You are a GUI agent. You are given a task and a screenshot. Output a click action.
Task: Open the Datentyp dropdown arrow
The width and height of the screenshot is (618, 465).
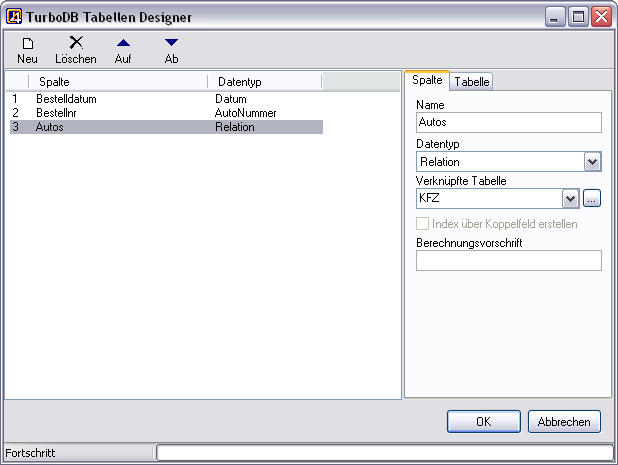592,162
